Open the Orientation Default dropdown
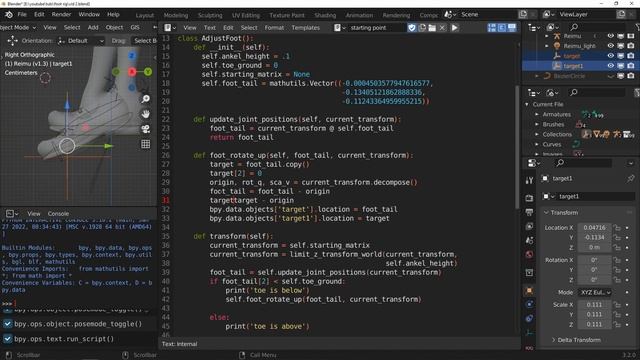This screenshot has width=640, height=360. (81, 41)
